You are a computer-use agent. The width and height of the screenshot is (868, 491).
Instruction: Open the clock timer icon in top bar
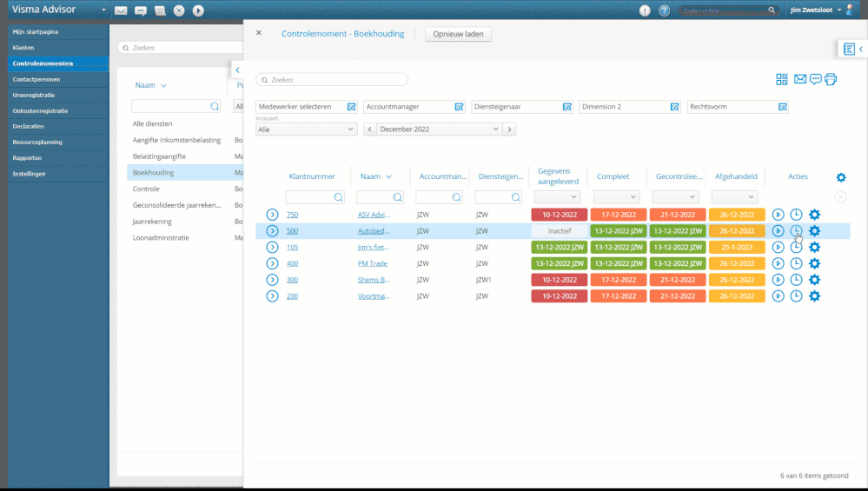point(179,10)
